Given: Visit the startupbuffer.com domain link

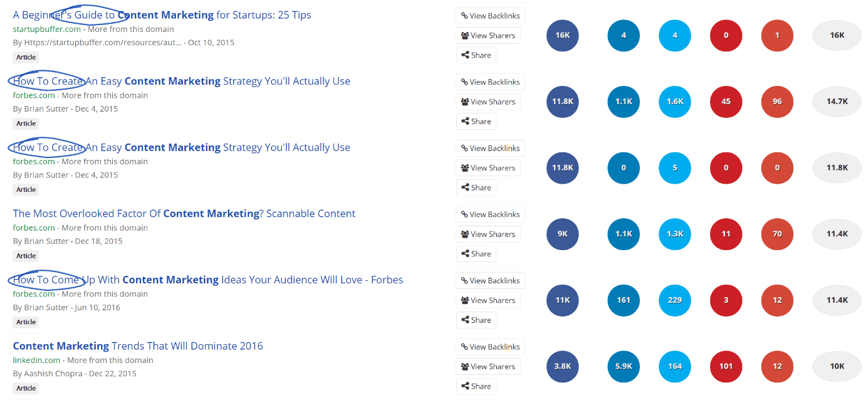Looking at the screenshot, I should (48, 29).
